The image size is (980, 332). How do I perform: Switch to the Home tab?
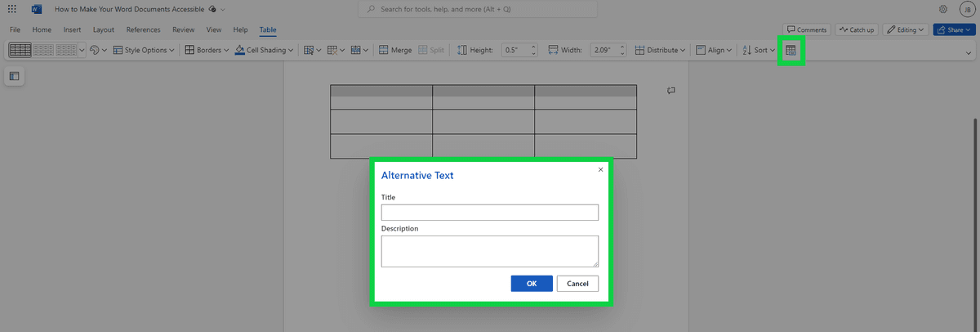pos(42,29)
